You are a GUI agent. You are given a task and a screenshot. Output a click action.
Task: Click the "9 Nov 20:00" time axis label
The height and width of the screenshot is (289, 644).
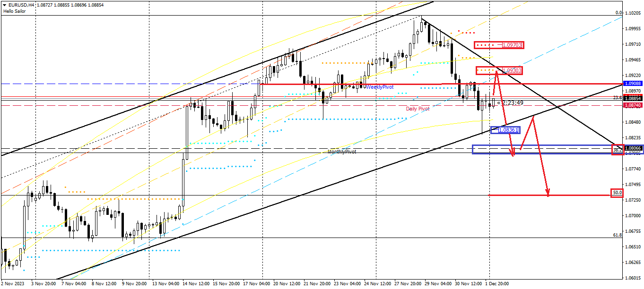(x=134, y=284)
